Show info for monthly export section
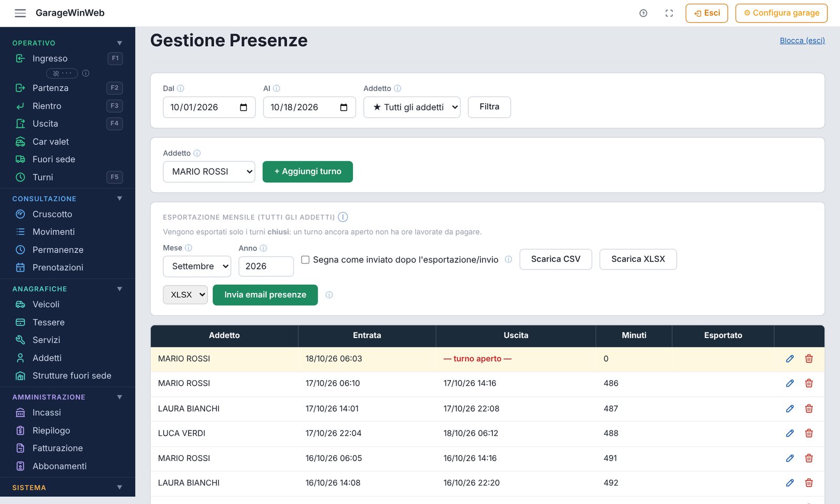The height and width of the screenshot is (504, 840). click(x=343, y=217)
